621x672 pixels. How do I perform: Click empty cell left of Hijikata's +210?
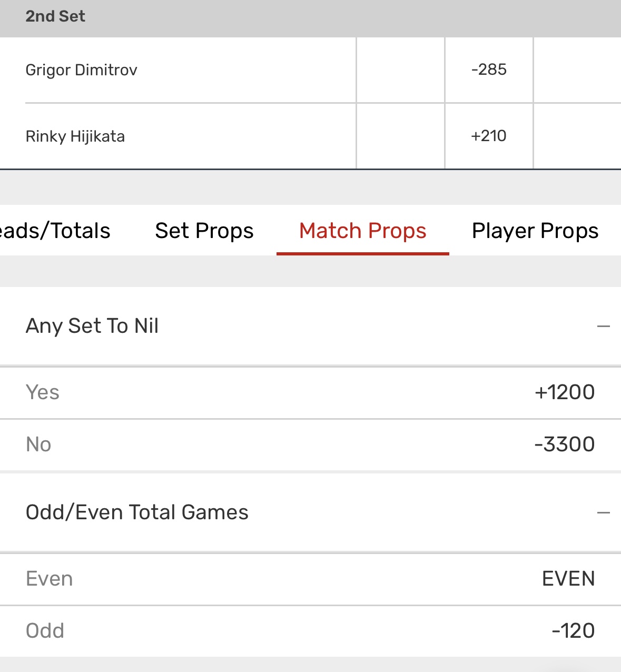[400, 136]
